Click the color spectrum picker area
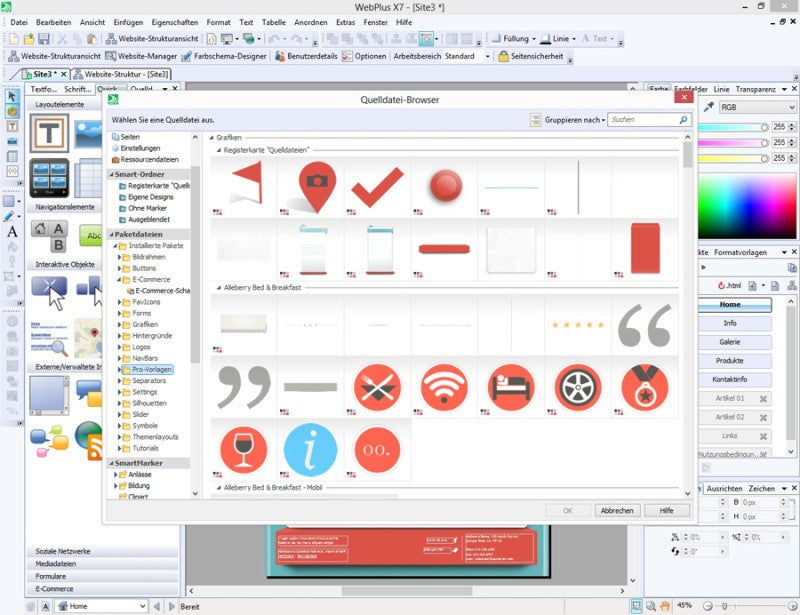800x615 pixels. (x=747, y=206)
